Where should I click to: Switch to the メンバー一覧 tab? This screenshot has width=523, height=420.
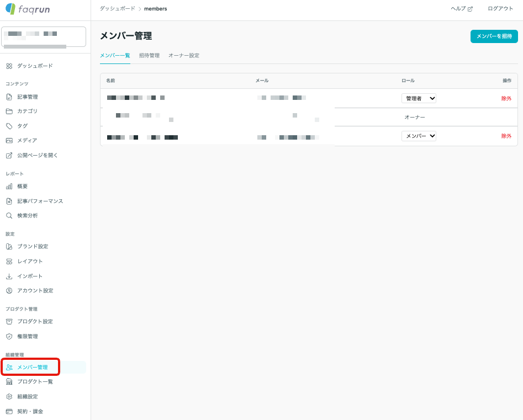click(115, 56)
